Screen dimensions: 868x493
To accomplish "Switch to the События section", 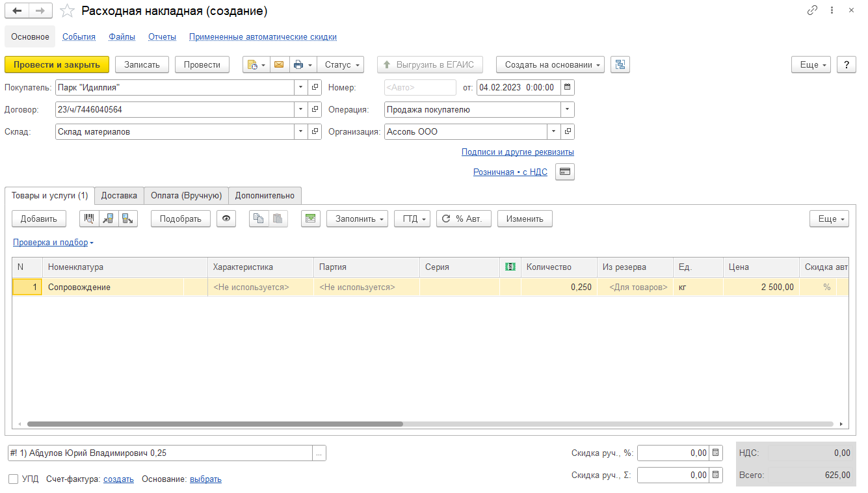I will click(79, 37).
